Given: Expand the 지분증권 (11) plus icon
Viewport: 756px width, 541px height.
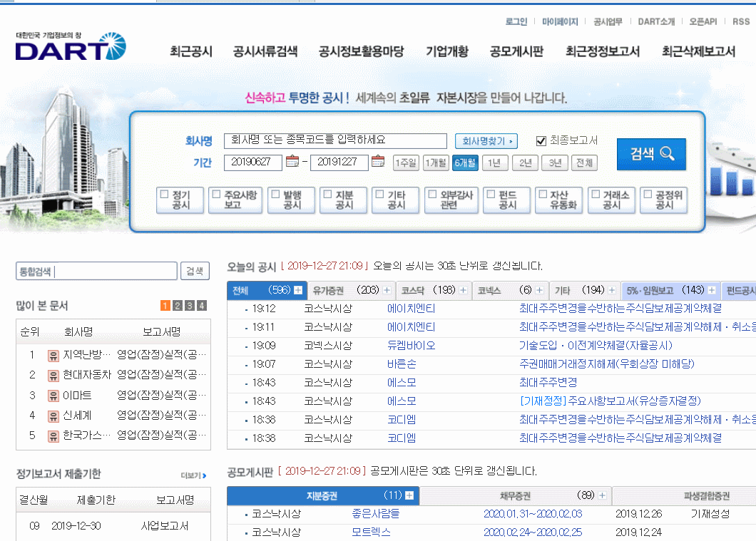Looking at the screenshot, I should point(409,495).
